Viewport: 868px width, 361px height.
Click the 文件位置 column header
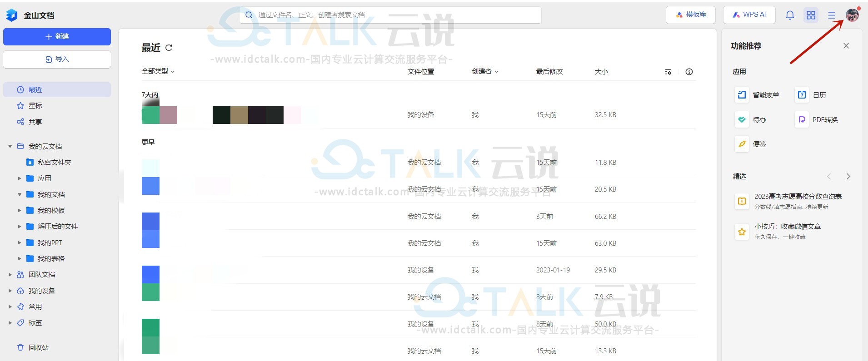coord(421,71)
